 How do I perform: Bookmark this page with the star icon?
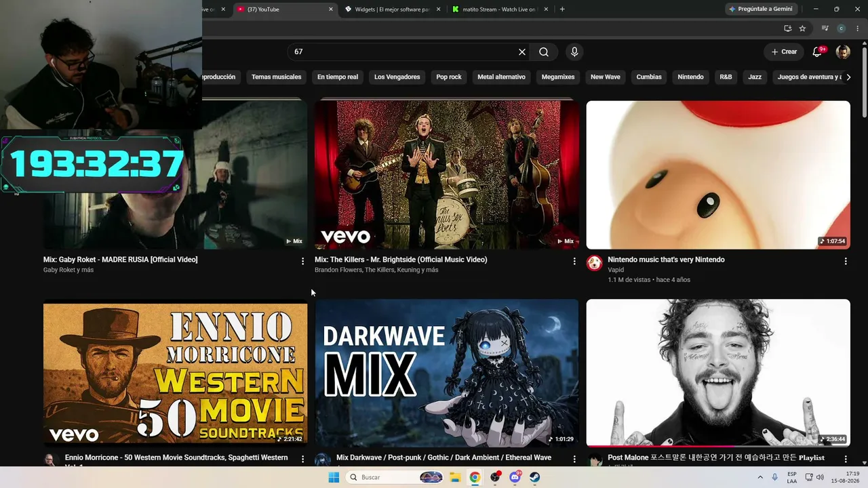(x=802, y=28)
